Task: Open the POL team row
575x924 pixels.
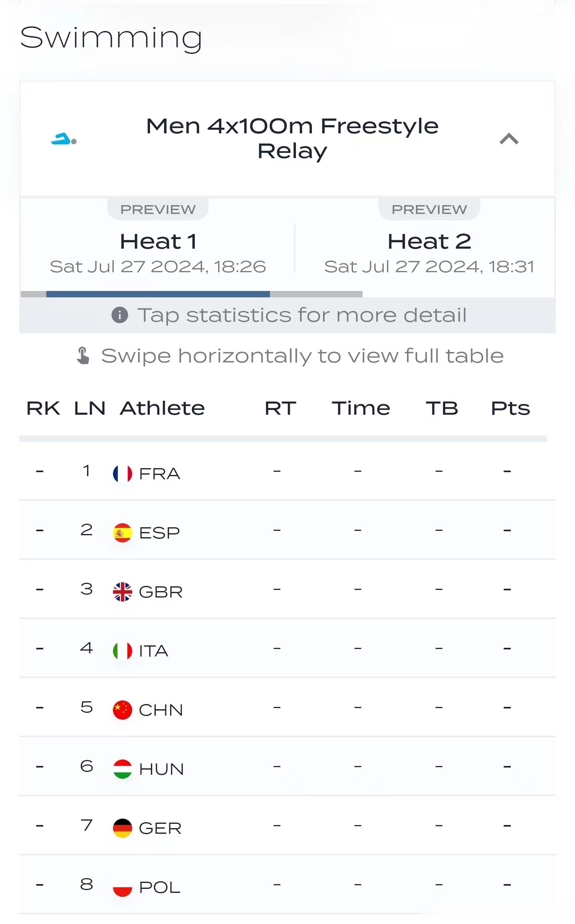Action: (287, 885)
